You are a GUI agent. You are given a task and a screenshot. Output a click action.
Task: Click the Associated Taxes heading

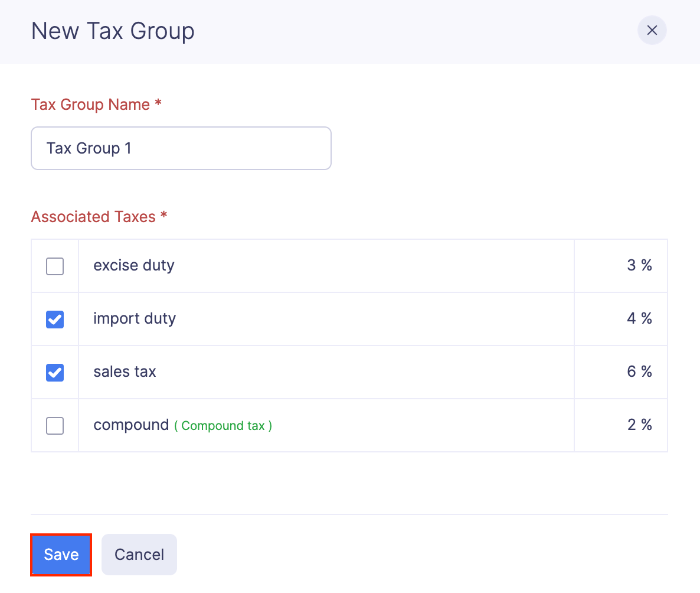tap(99, 217)
